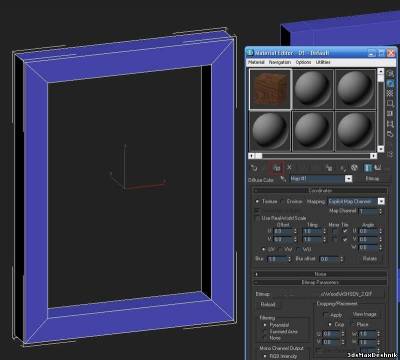The height and width of the screenshot is (360, 400).
Task: Tick Apply under Cropping/Placement
Action: pos(325,315)
